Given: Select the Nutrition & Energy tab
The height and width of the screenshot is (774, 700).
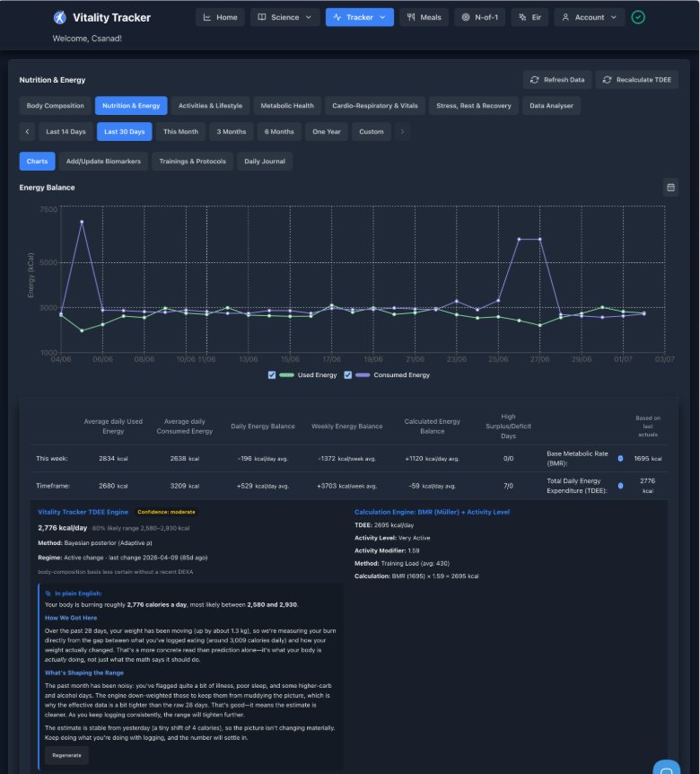Looking at the screenshot, I should coord(131,106).
